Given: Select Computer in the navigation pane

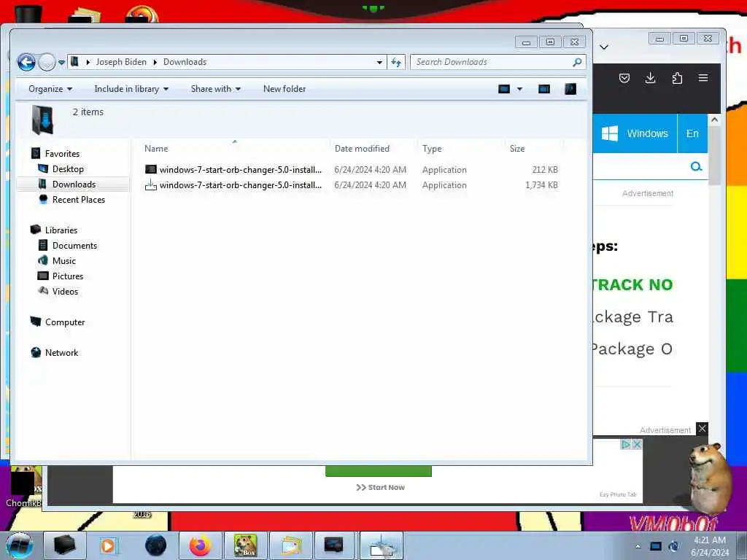Looking at the screenshot, I should tap(65, 322).
